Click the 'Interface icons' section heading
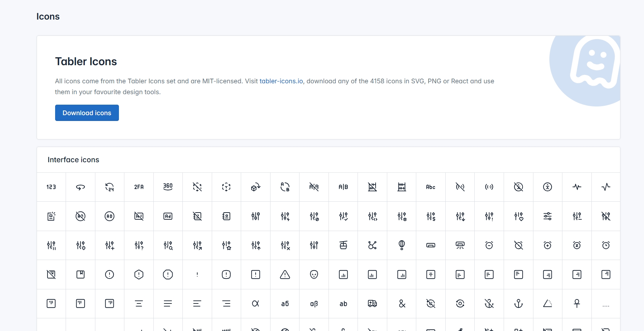The width and height of the screenshot is (644, 331). pyautogui.click(x=73, y=160)
